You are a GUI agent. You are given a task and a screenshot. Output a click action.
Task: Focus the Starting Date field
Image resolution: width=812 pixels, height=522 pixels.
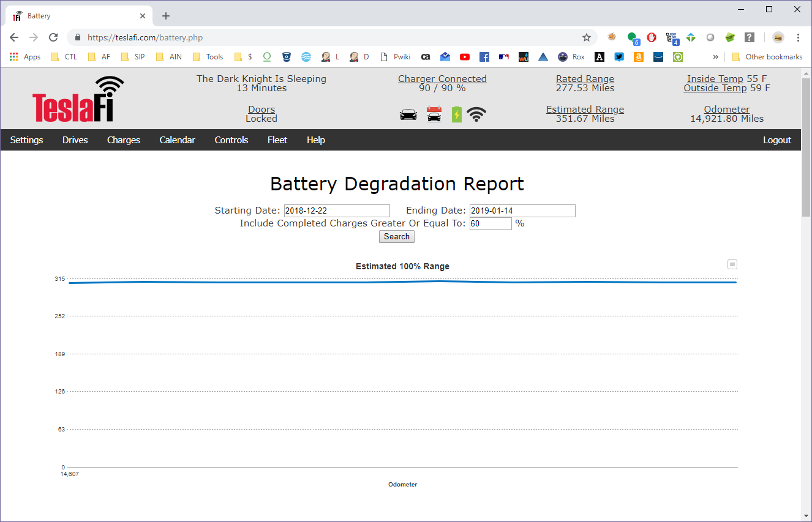(x=337, y=211)
